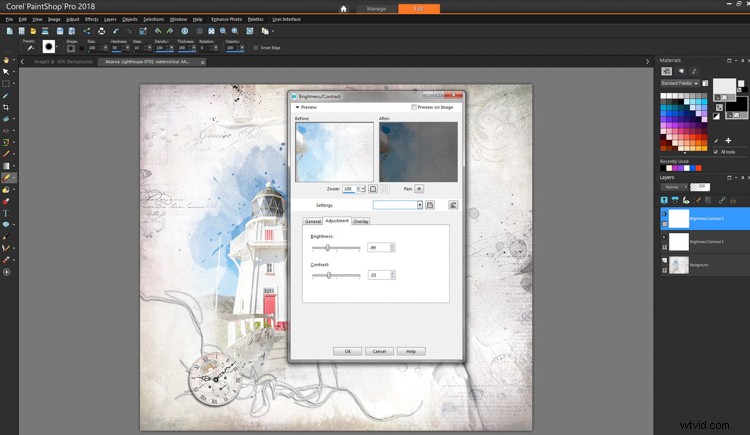
Task: Select the Pick arrow tool
Action: pyautogui.click(x=6, y=72)
